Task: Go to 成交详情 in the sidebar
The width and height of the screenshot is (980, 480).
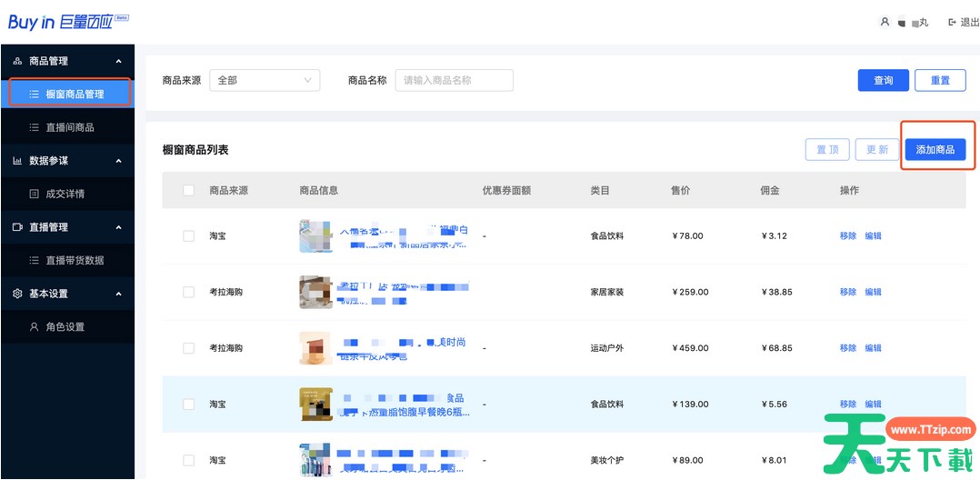Action: click(65, 194)
